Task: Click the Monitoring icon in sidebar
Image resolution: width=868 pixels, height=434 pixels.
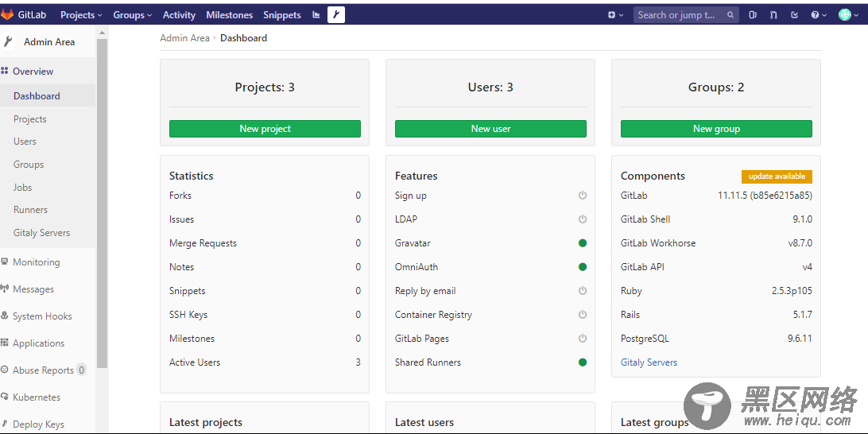Action: click(5, 262)
